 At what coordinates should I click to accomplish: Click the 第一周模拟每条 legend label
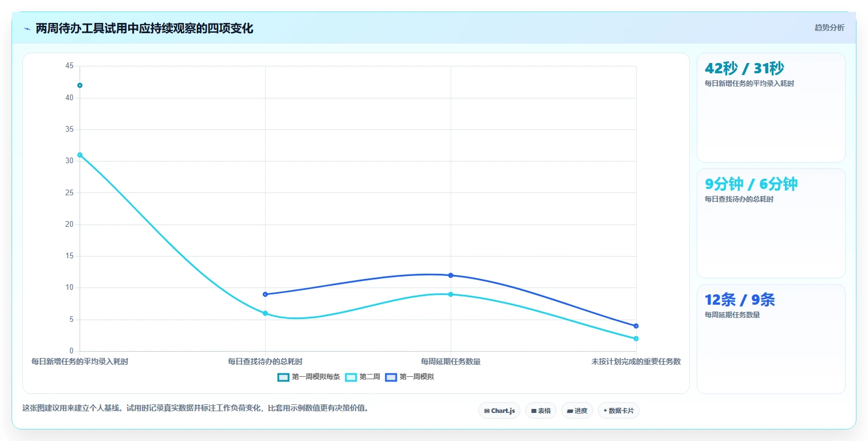point(315,377)
